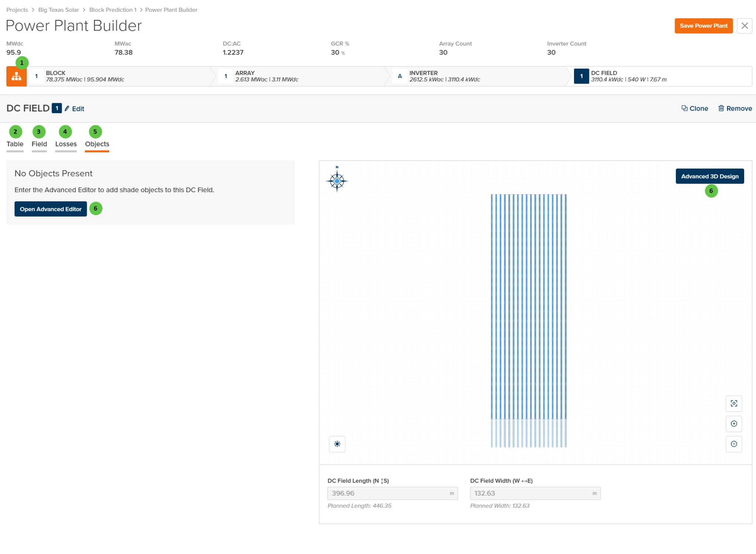
Task: Close the Power Plant Builder with X
Action: pos(744,26)
